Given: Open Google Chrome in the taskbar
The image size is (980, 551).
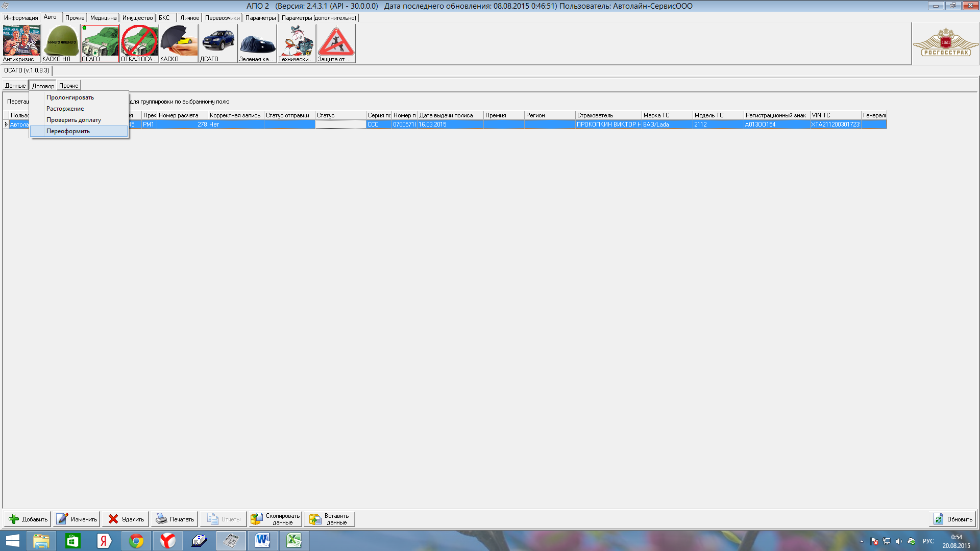Looking at the screenshot, I should click(x=136, y=540).
